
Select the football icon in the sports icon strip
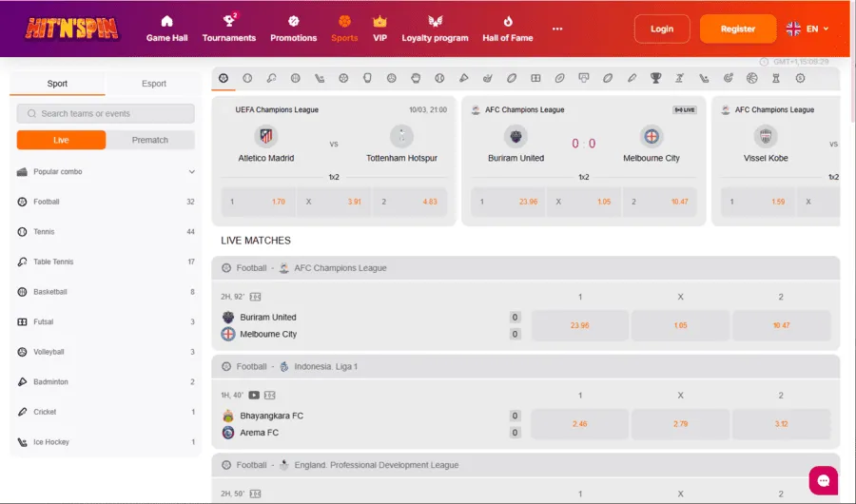tap(224, 78)
